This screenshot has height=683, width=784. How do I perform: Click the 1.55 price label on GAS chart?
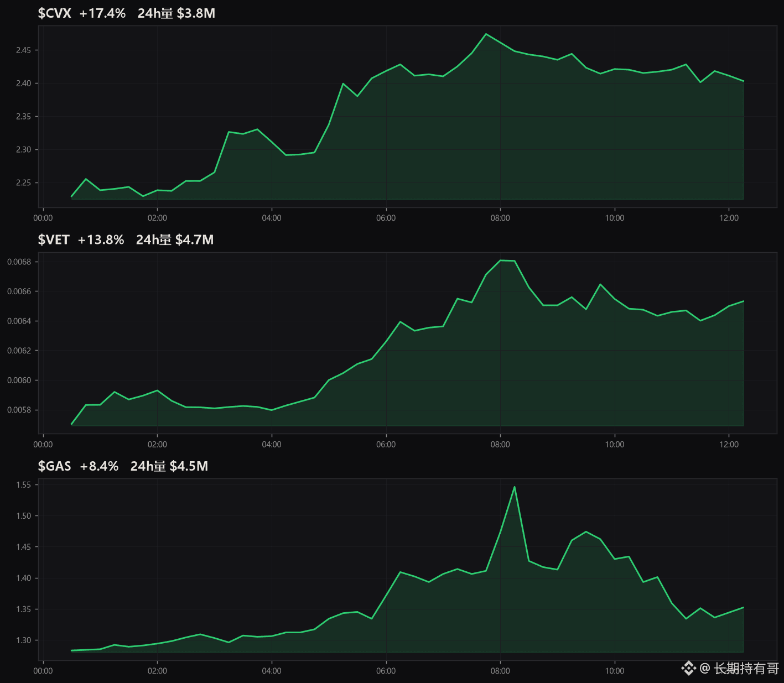(23, 485)
